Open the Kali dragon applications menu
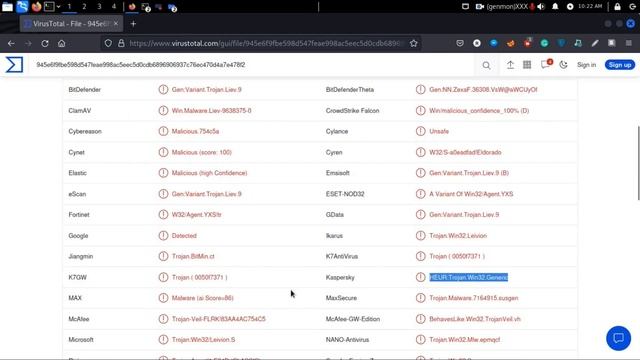This screenshot has height=360, width=640. (22, 7)
